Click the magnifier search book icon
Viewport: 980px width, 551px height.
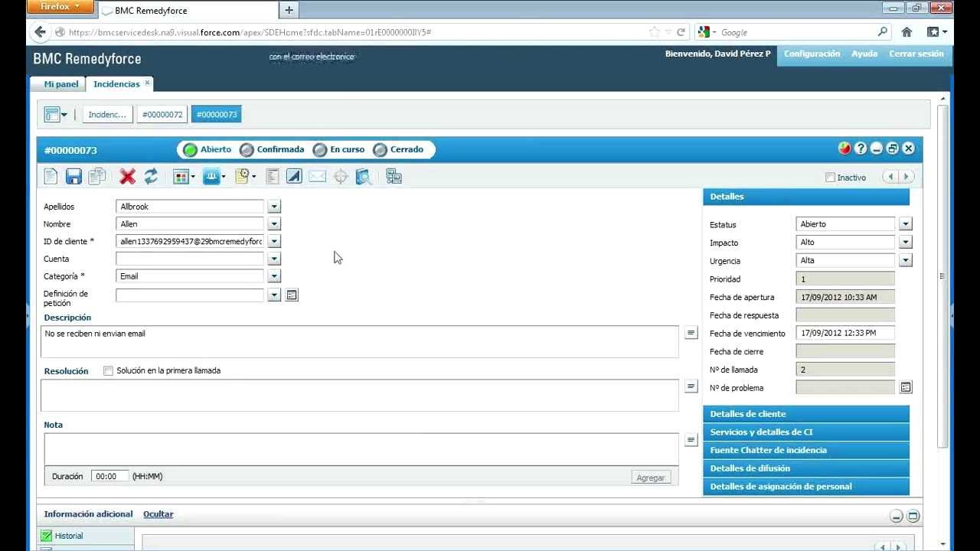coord(364,177)
